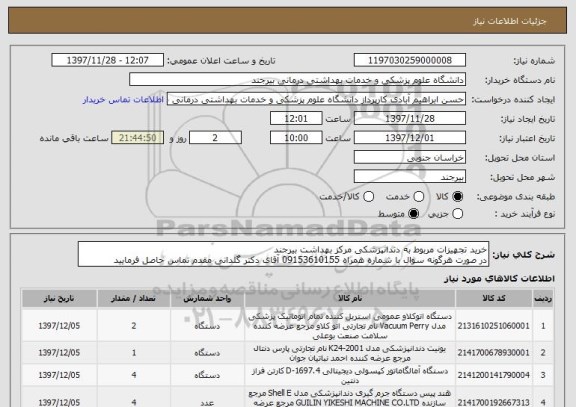Click the Vacuum Perry autoclave item name
The width and height of the screenshot is (576, 407).
click(350, 326)
